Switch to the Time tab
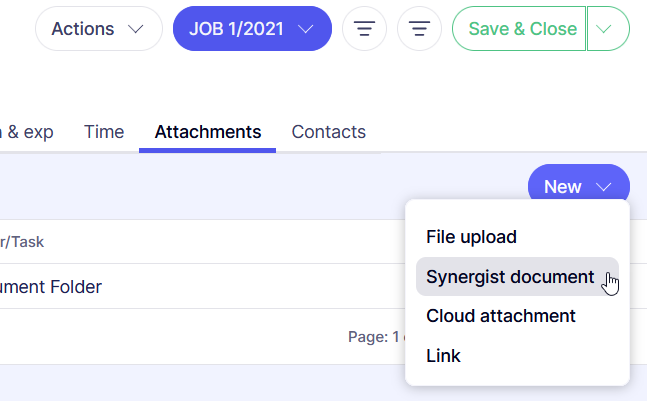 [x=104, y=132]
